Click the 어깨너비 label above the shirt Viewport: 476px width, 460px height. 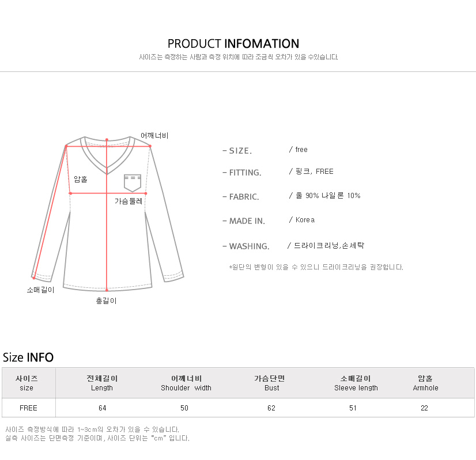154,135
